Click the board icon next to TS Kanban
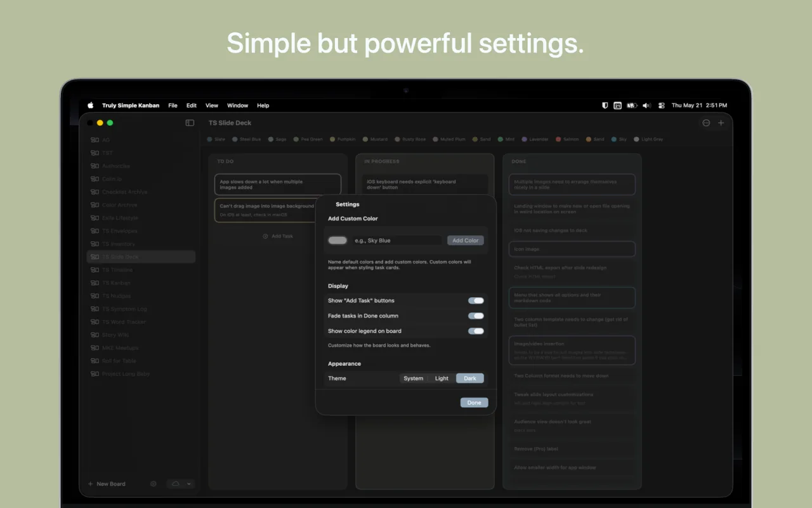812x508 pixels. (x=95, y=283)
